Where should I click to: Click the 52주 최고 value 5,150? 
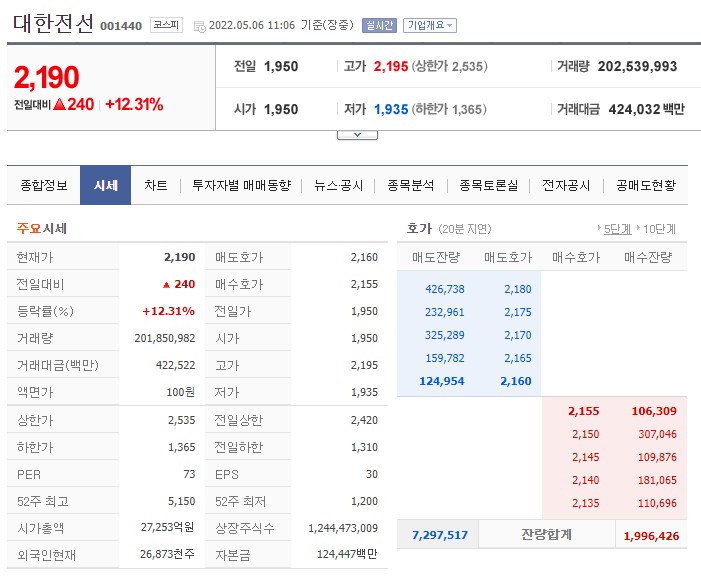pos(182,502)
